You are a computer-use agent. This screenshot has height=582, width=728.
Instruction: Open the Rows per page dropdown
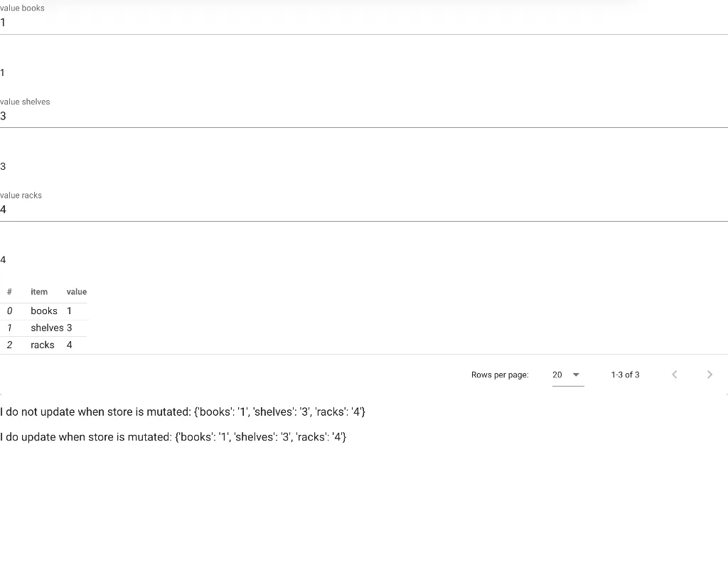[x=567, y=374]
